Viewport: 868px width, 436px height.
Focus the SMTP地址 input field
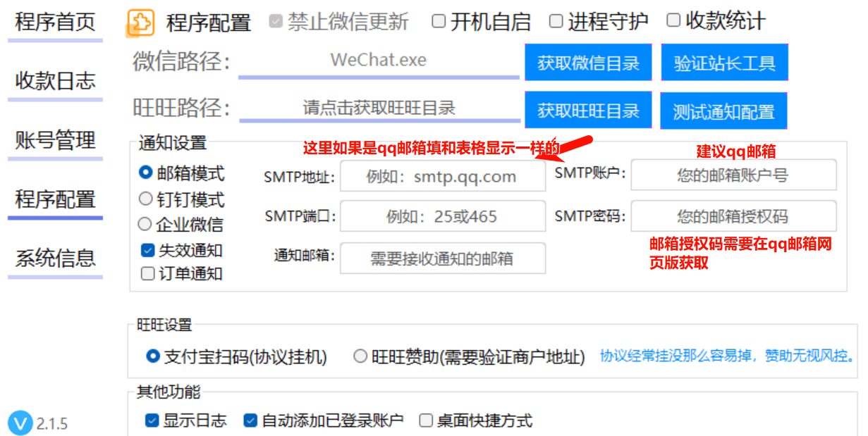pos(443,176)
